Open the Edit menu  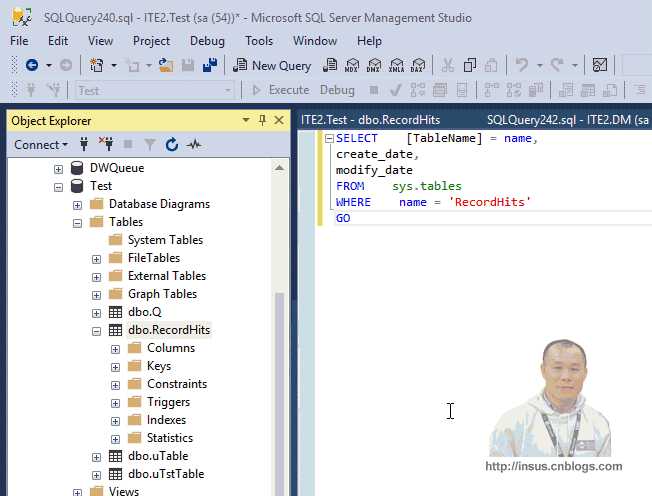pos(58,41)
